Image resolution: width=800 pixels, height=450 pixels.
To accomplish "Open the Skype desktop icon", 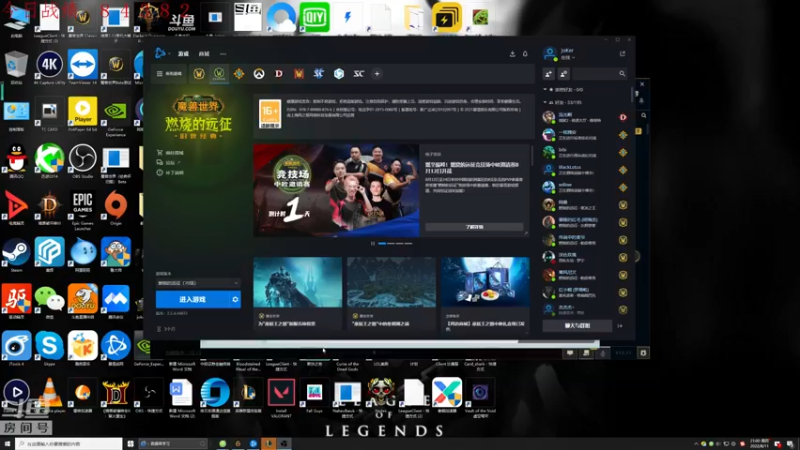I will pos(49,348).
